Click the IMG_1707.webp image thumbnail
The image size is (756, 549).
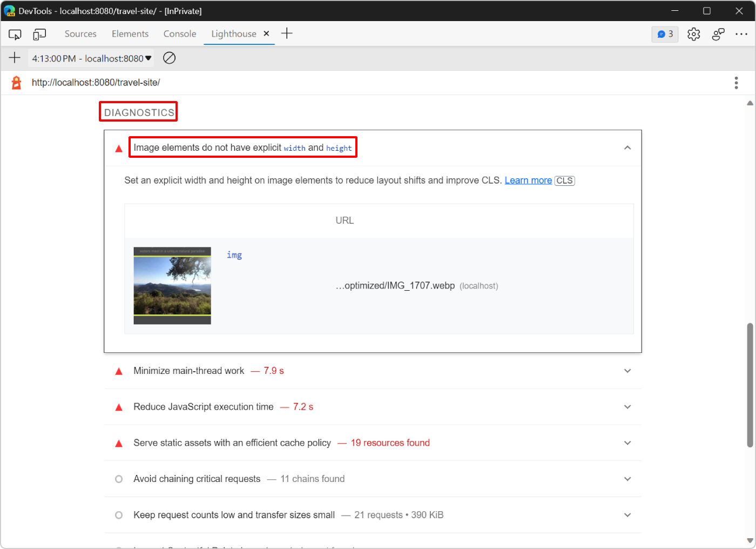[172, 285]
